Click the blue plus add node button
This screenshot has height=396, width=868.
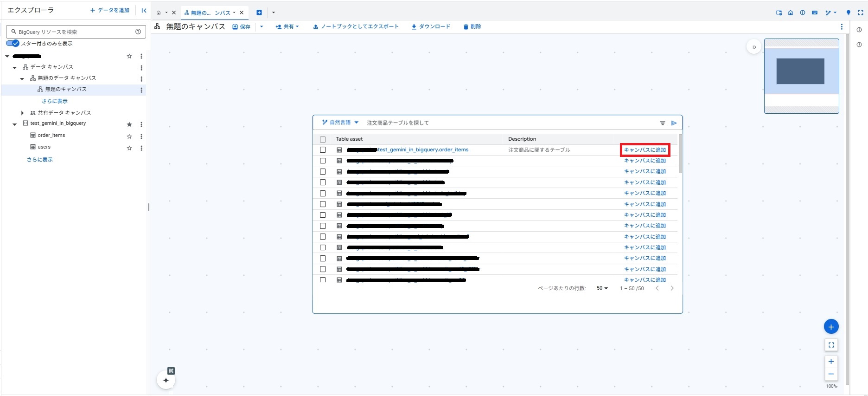[831, 327]
